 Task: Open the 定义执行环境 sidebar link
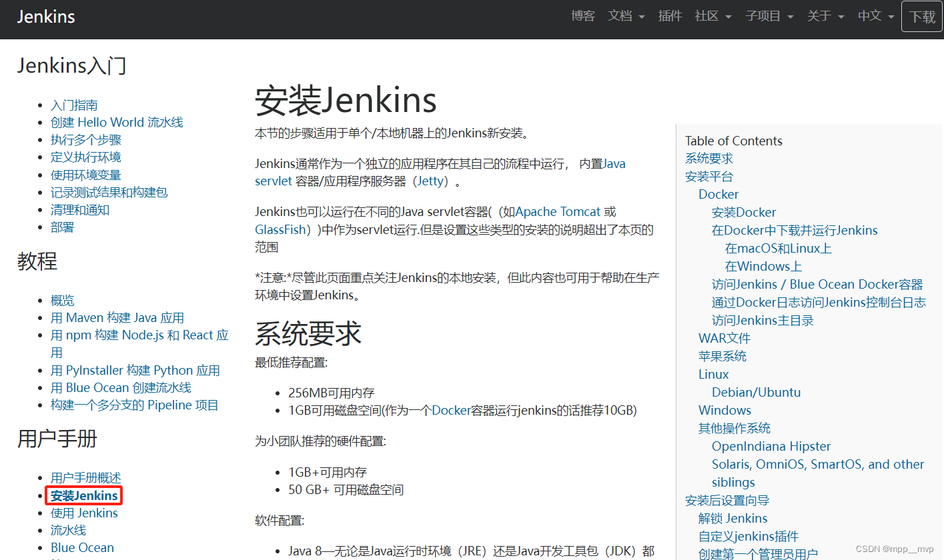pyautogui.click(x=86, y=157)
